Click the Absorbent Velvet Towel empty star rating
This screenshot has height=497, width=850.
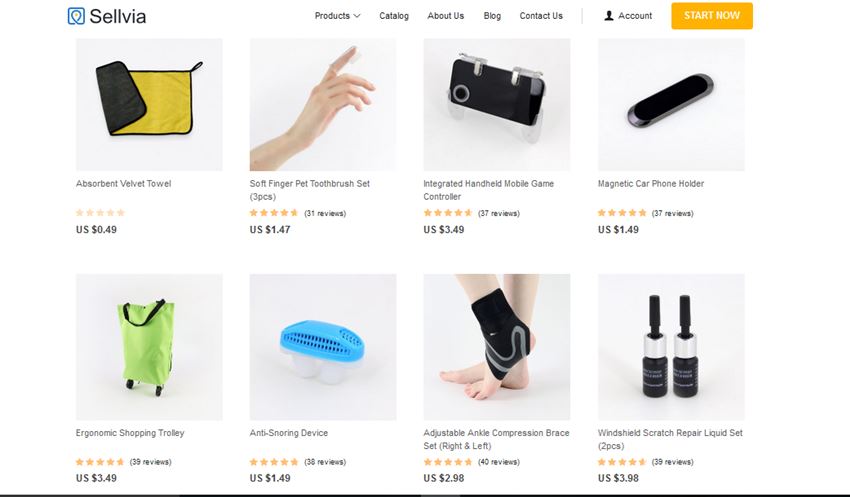tap(100, 212)
